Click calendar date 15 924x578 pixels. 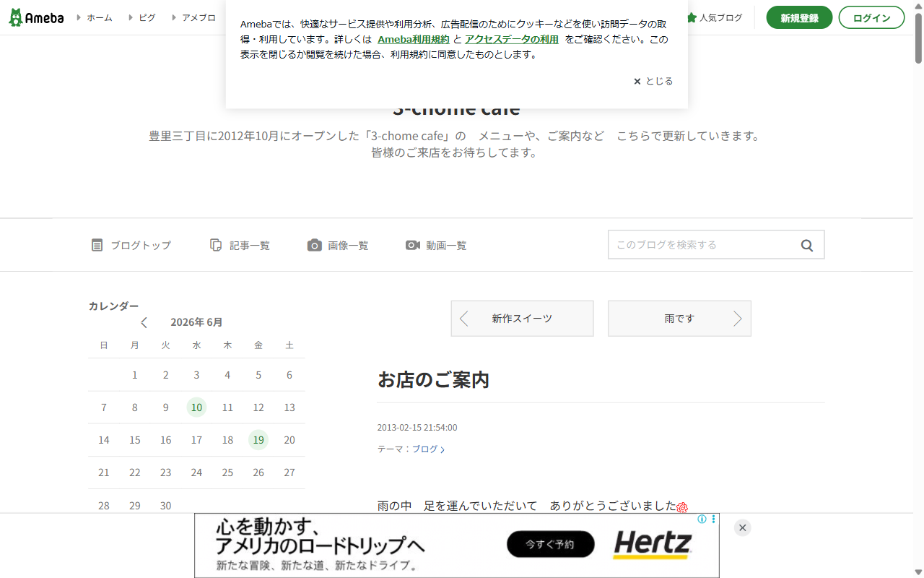pyautogui.click(x=135, y=440)
